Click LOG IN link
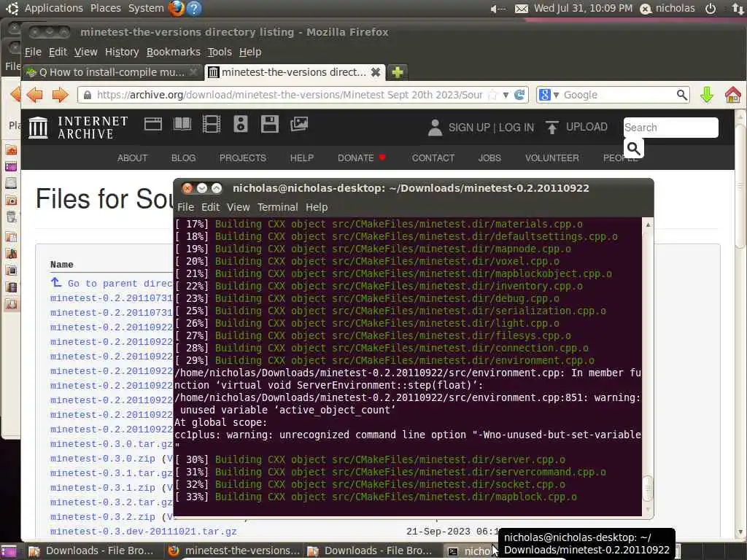 click(x=516, y=128)
